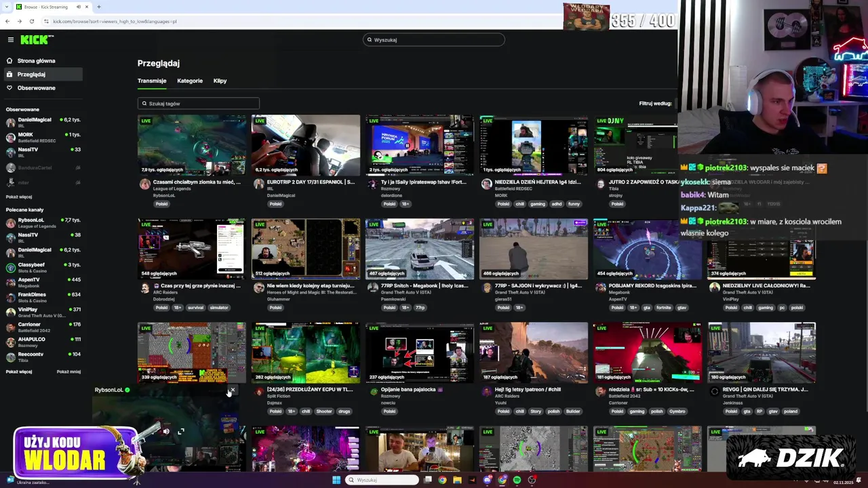Screen dimensions: 868x488
Task: Click the ViniPlay avatar under NIEDZIELNY LIVE
Action: pyautogui.click(x=714, y=287)
